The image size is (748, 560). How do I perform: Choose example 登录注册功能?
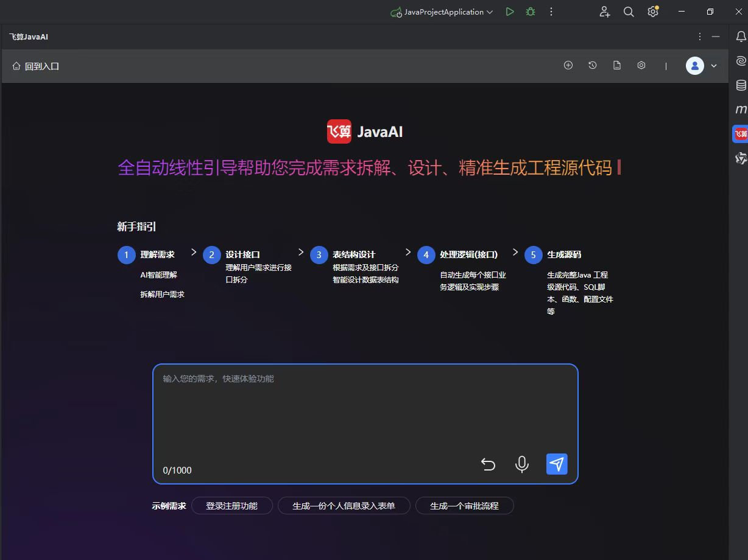[x=232, y=506]
